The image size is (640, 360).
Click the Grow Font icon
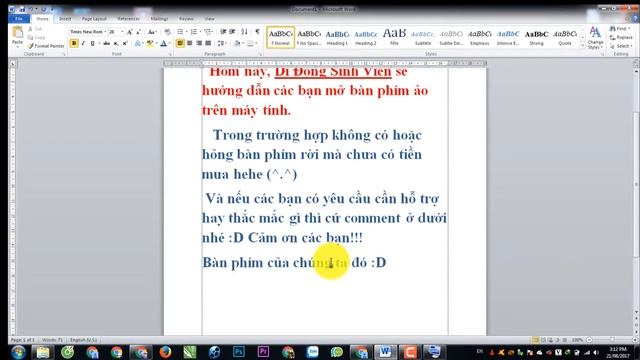pyautogui.click(x=129, y=32)
